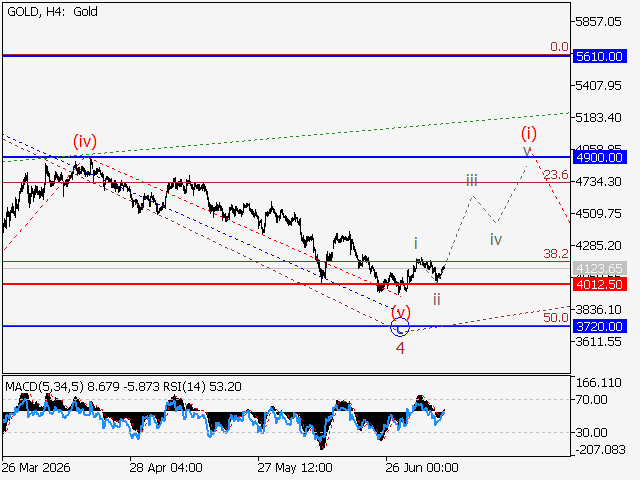Click the 38.2 Fibonacci level label
This screenshot has width=640, height=480.
[556, 253]
